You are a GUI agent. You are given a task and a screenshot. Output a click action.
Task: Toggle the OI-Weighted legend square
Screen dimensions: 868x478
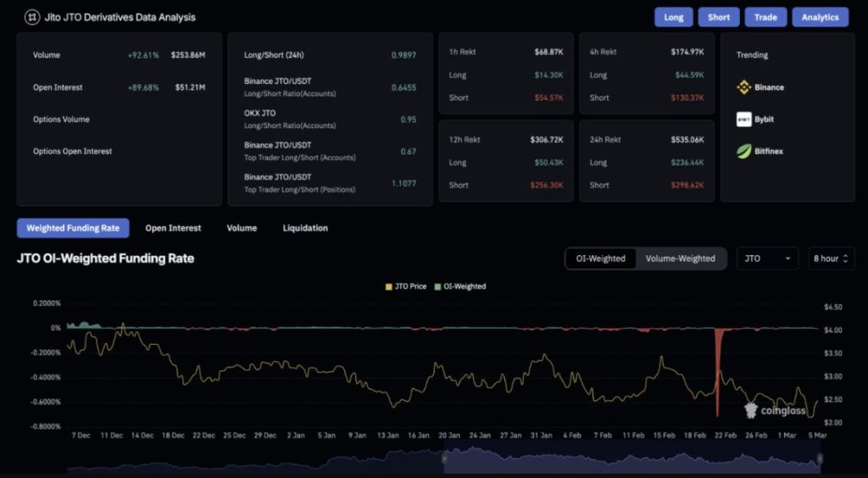(x=437, y=286)
